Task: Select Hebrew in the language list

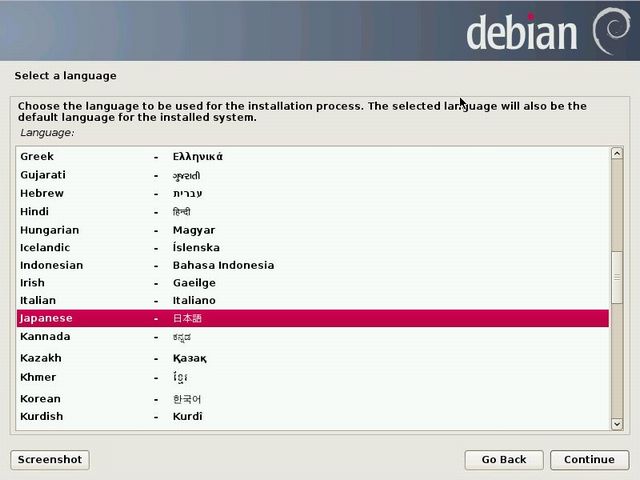Action: (x=313, y=193)
